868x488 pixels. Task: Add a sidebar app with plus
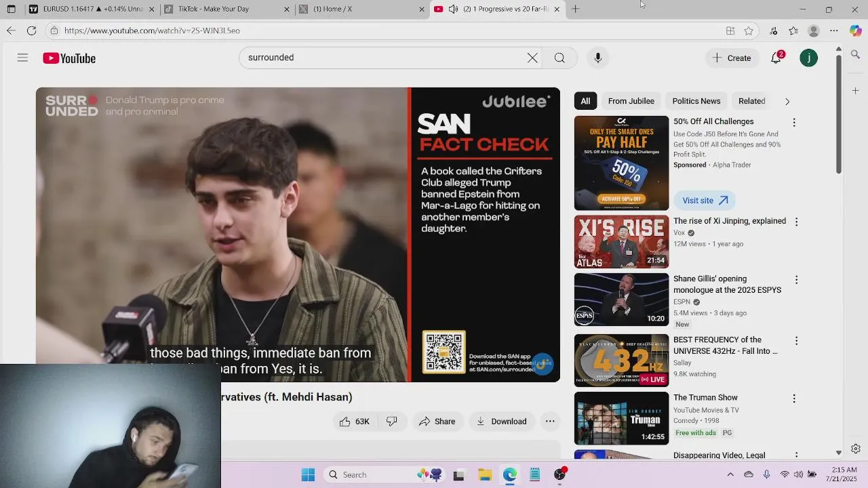coord(856,90)
